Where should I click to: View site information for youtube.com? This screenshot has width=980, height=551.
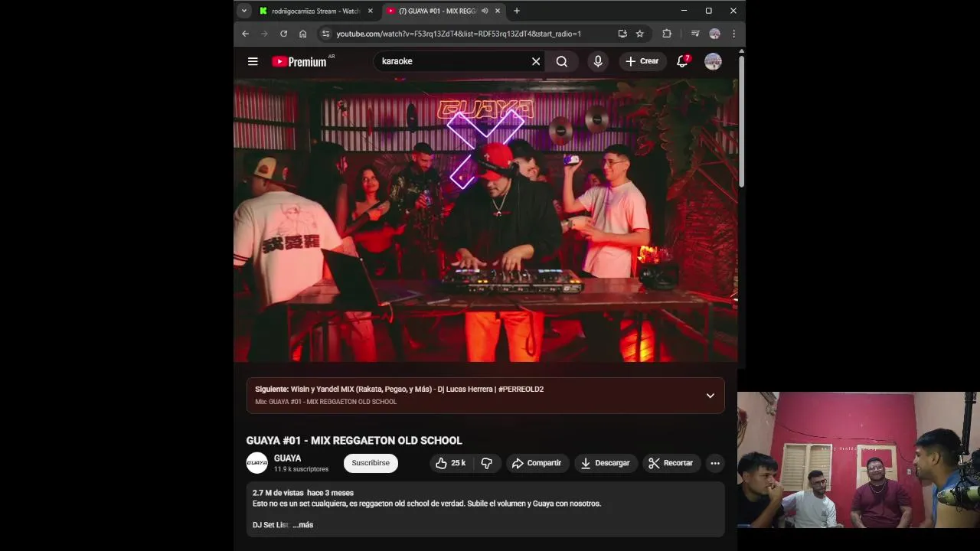(325, 34)
